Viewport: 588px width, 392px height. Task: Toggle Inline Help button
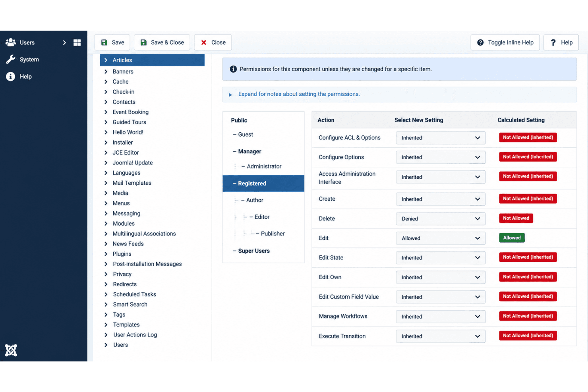point(505,42)
